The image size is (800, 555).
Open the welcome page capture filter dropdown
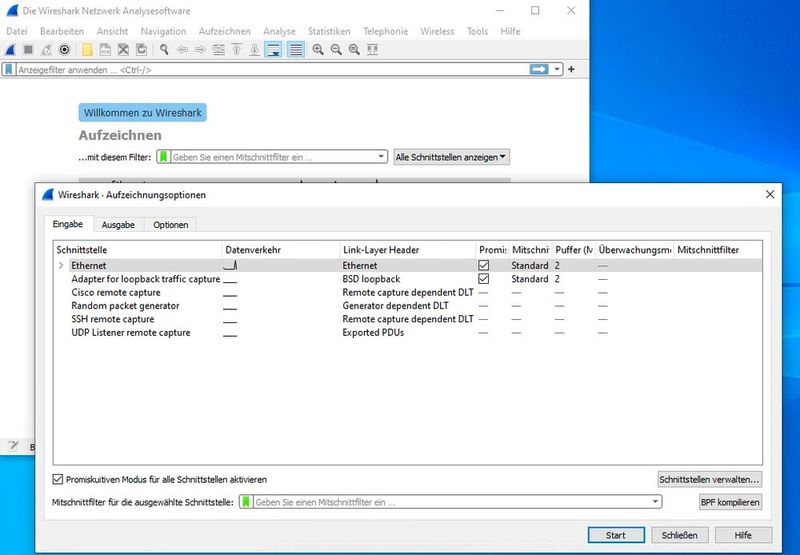pyautogui.click(x=381, y=157)
